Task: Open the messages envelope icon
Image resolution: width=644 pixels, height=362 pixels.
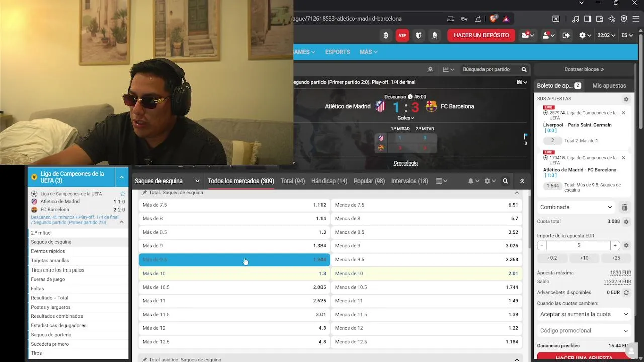Action: pos(528,35)
